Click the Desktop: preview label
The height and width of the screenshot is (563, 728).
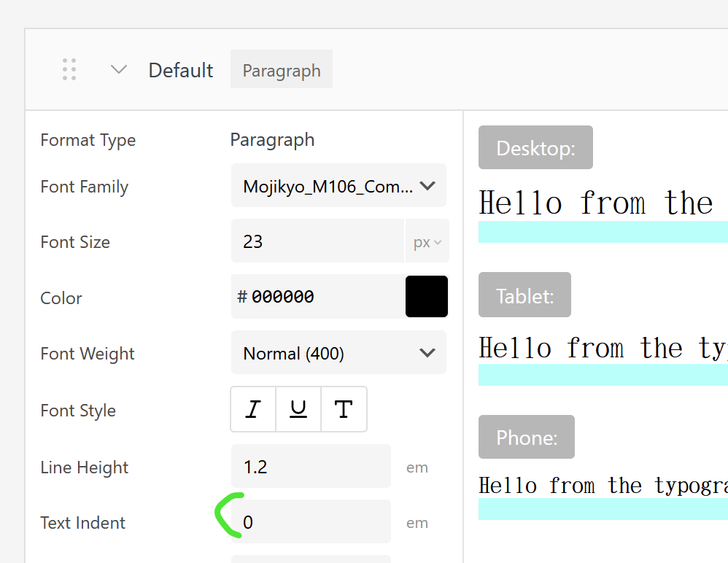[535, 147]
